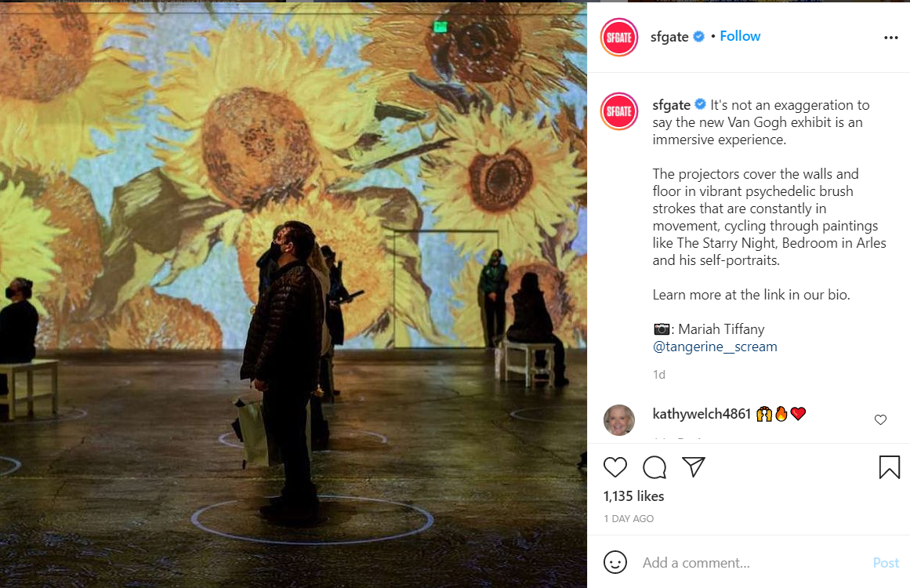Click the sfgate username in caption

672,105
